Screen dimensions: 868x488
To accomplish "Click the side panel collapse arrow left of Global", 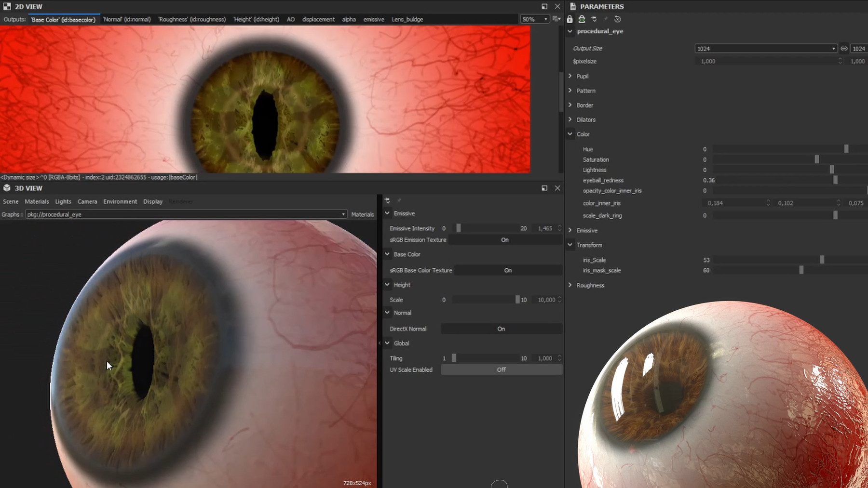I will 380,343.
